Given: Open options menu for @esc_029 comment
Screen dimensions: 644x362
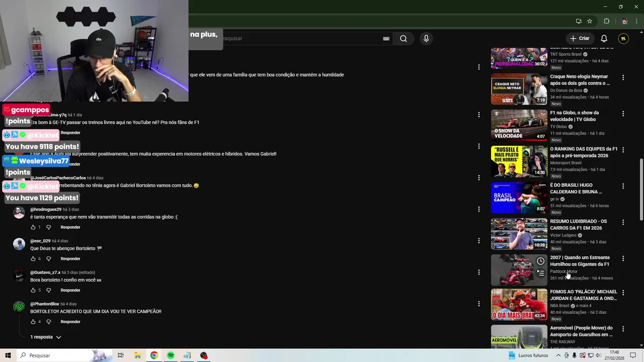Looking at the screenshot, I should (x=478, y=241).
